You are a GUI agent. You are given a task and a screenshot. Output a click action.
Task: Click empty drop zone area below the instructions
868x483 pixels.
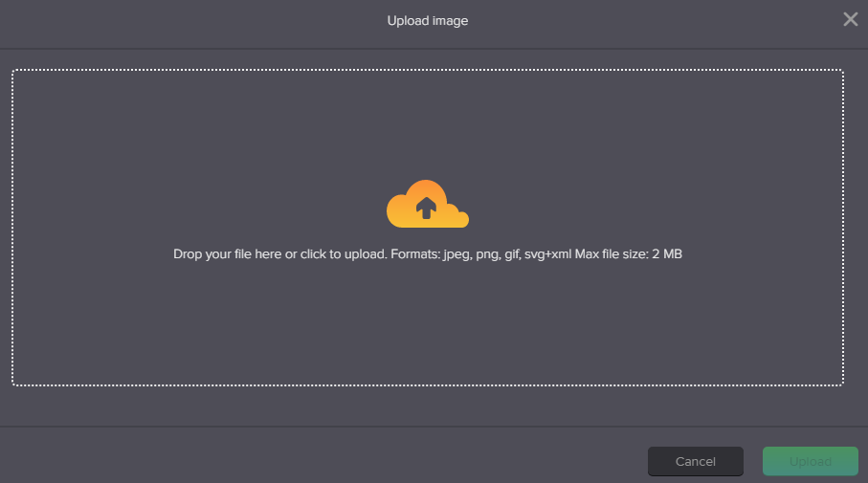point(428,323)
